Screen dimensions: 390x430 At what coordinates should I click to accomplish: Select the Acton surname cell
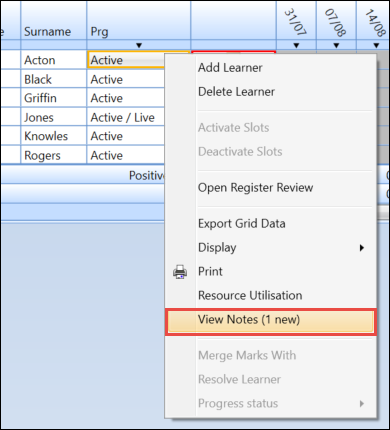[x=54, y=60]
